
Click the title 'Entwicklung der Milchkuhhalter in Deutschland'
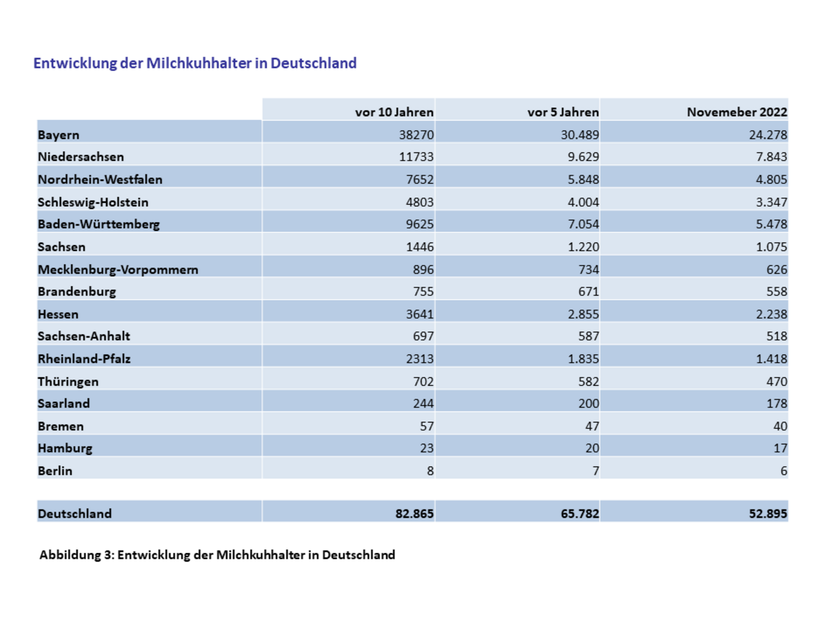point(195,63)
